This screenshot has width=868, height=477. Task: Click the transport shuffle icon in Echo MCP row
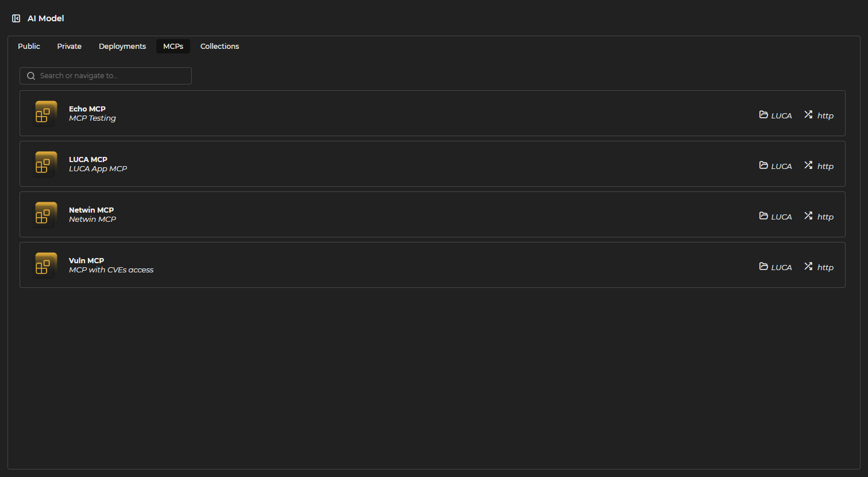(x=808, y=115)
